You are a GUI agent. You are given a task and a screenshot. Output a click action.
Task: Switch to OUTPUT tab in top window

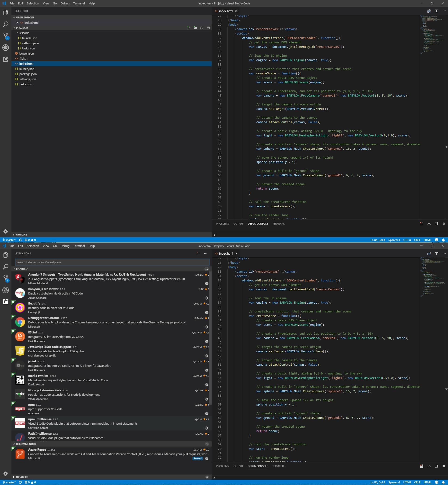click(x=238, y=224)
